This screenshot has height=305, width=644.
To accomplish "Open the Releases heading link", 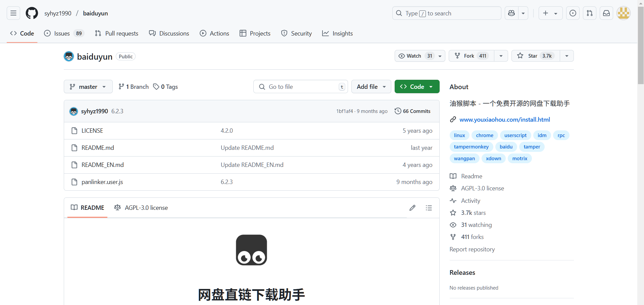I will point(462,272).
